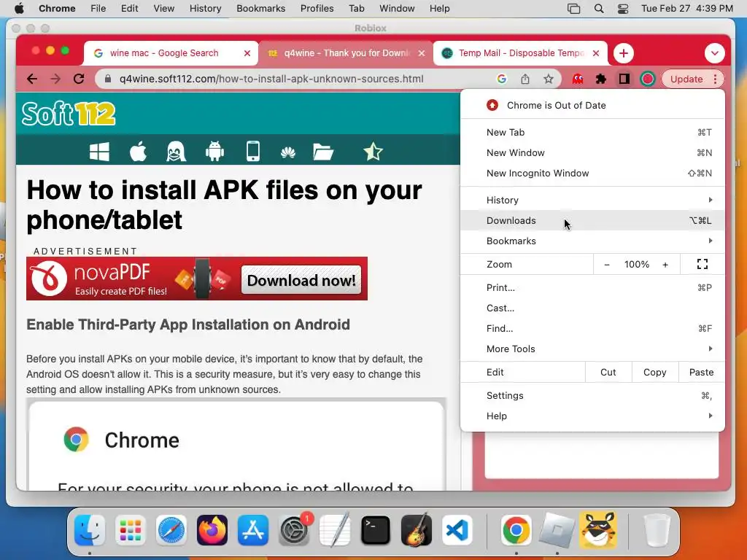Screen dimensions: 747x560
Task: Click the Update button in the toolbar
Action: tap(686, 79)
